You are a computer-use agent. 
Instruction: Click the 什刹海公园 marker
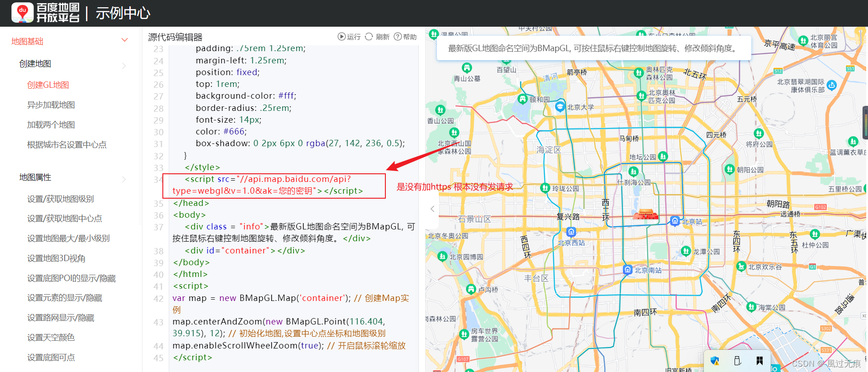click(633, 172)
